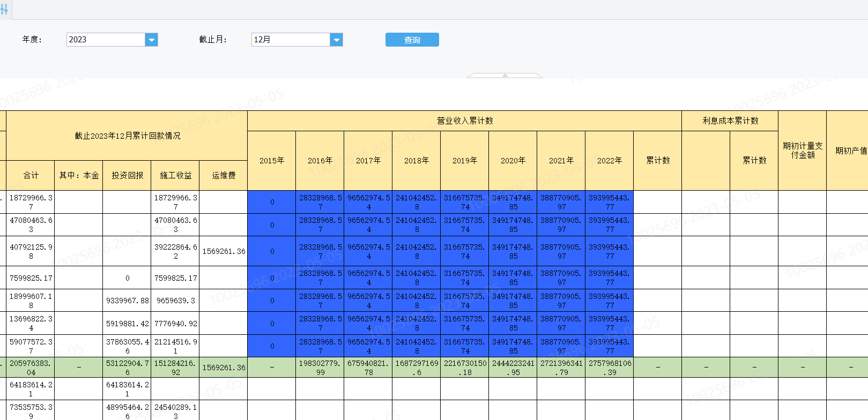Click the 累计数 header under 利息成本累计数
Image resolution: width=868 pixels, height=420 pixels.
pos(754,160)
